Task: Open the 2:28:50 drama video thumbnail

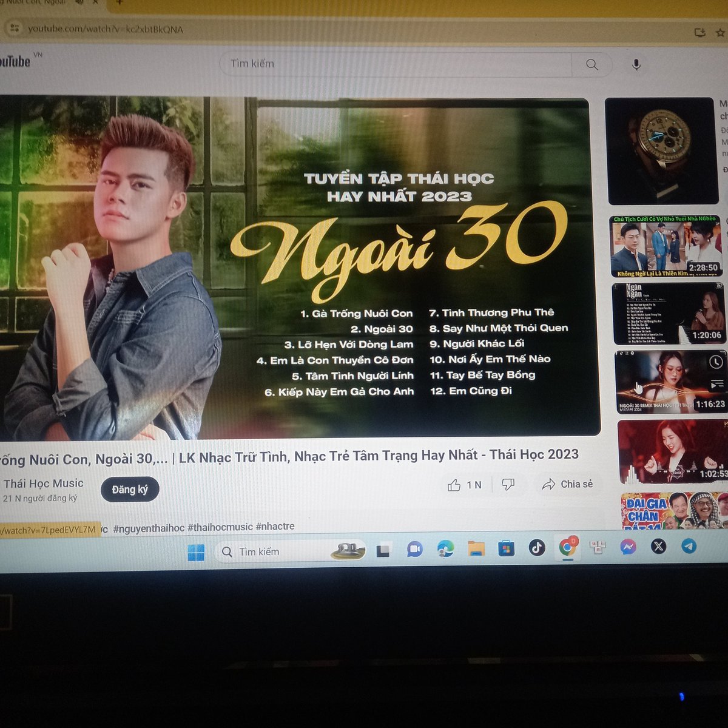Action: pyautogui.click(x=666, y=246)
